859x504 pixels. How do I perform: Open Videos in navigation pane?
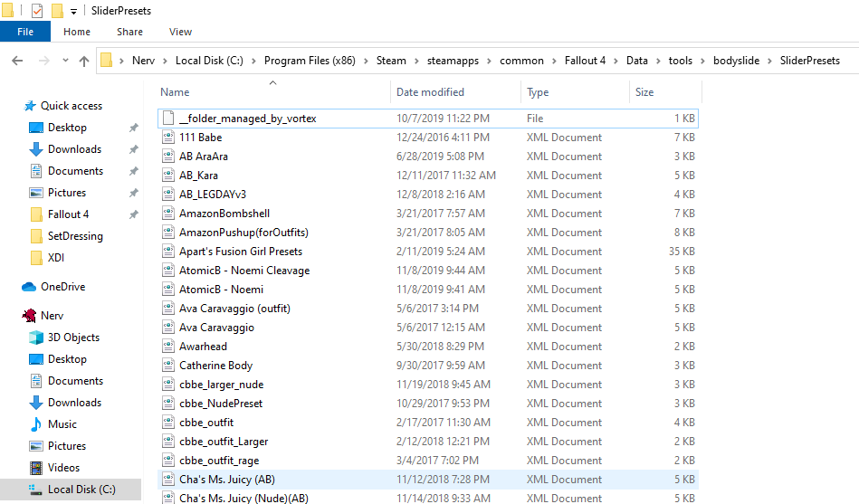(x=63, y=468)
